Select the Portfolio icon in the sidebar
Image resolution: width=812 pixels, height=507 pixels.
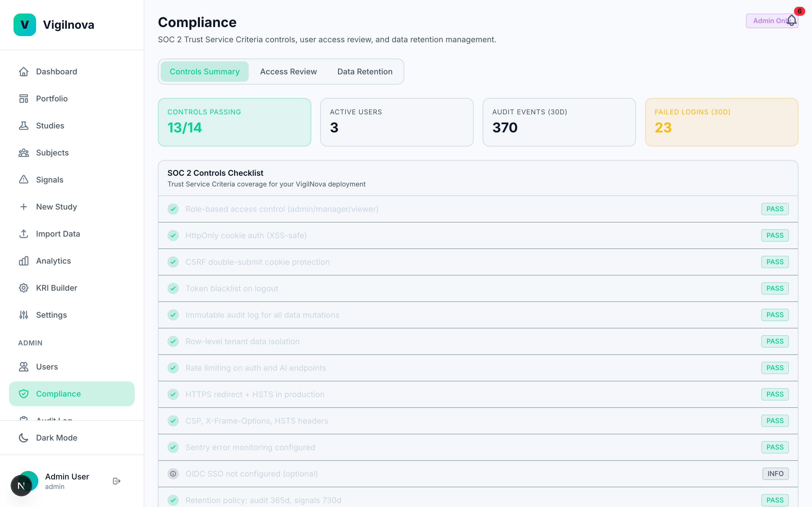(x=23, y=98)
